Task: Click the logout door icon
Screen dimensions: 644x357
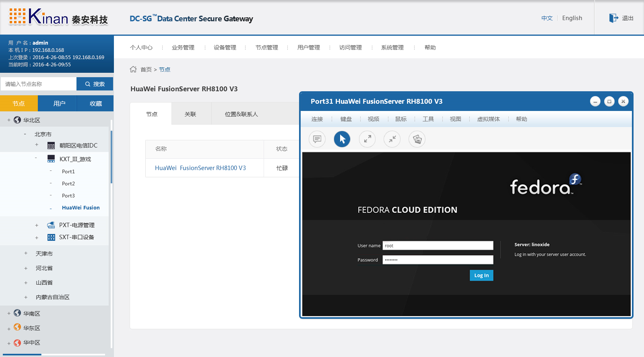Action: [x=613, y=18]
